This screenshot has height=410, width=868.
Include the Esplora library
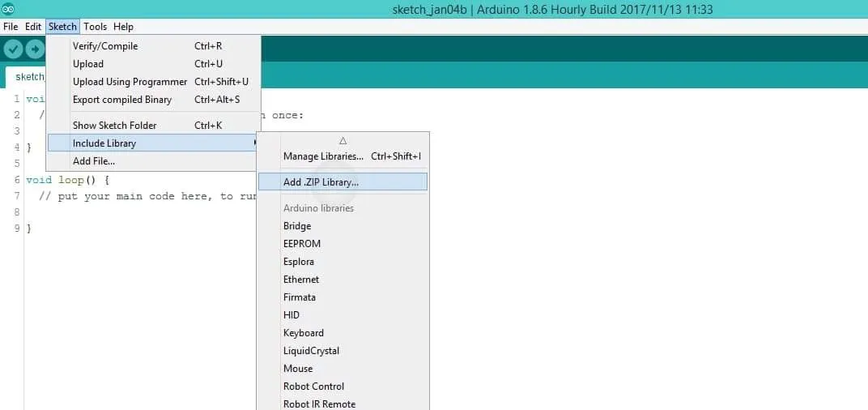[x=343, y=262]
